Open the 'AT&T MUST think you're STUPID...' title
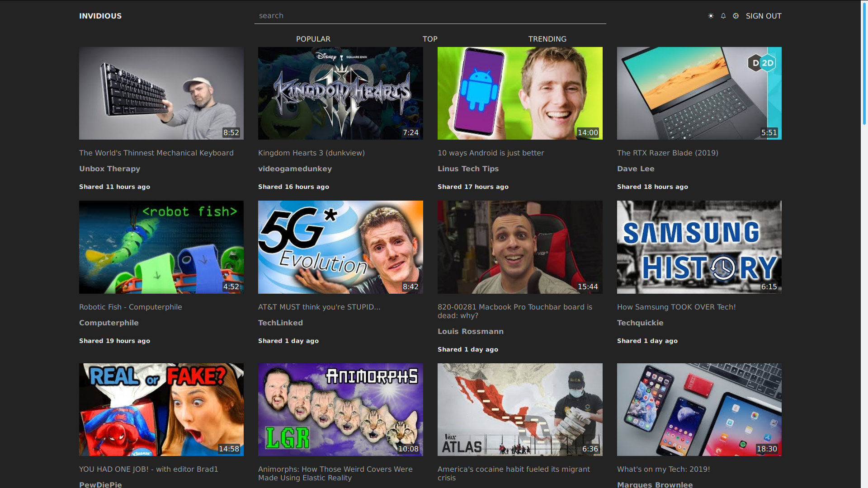The height and width of the screenshot is (488, 868). coord(319,307)
